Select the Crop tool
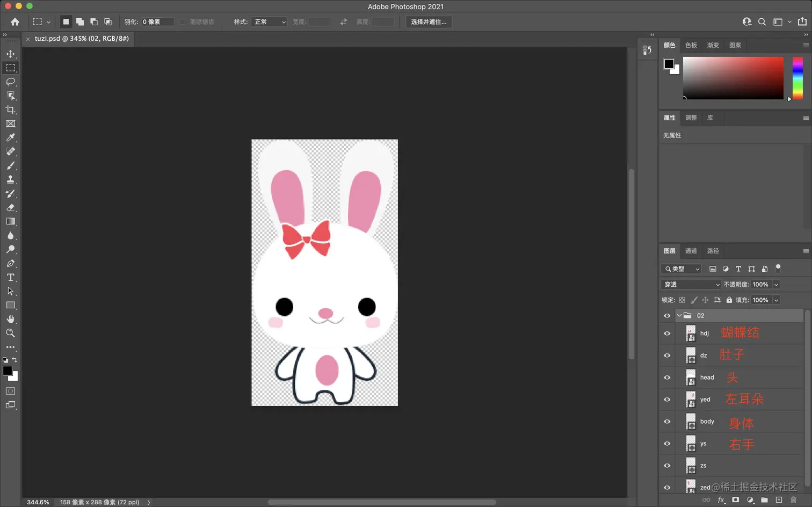Screen dimensions: 812x507 coord(11,110)
